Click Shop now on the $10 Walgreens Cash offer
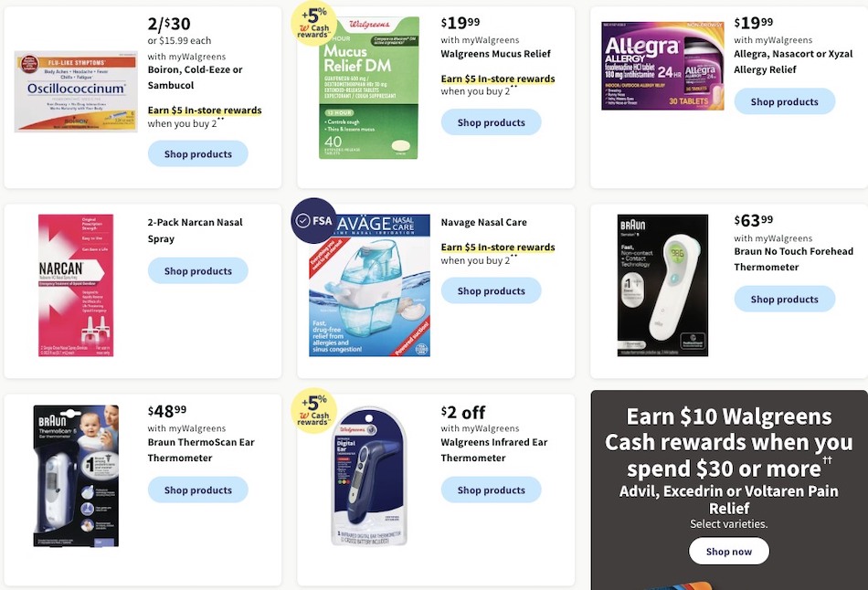868x590 pixels. click(728, 551)
